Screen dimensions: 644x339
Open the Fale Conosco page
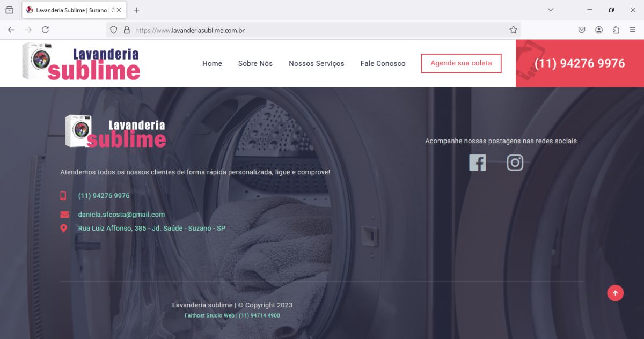click(383, 63)
